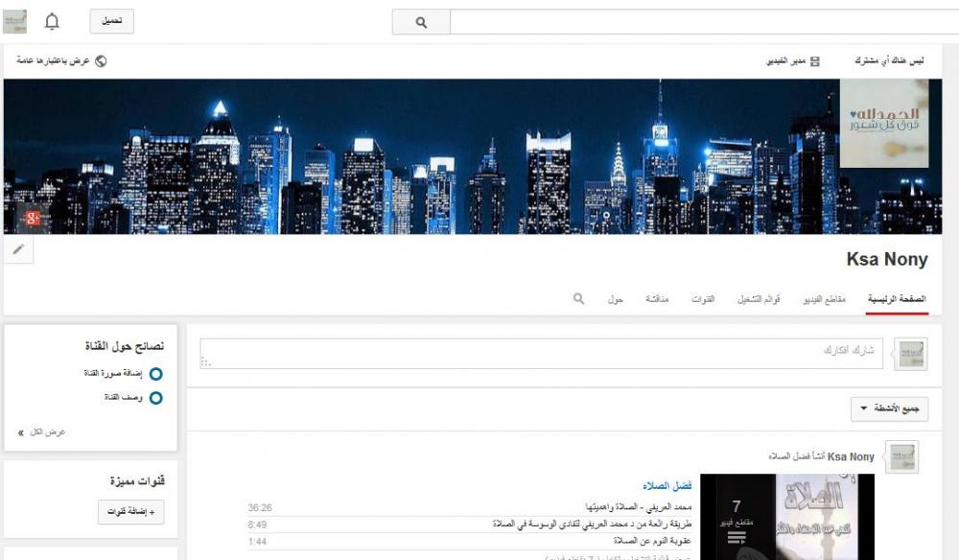Click the channel search magnifier beside حول tab
This screenshot has height=560, width=959.
(578, 299)
